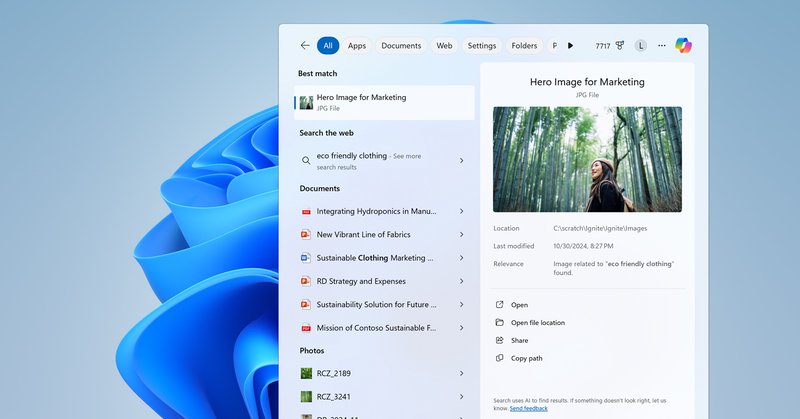
Task: Click the Share label in preview pane
Action: click(x=519, y=340)
